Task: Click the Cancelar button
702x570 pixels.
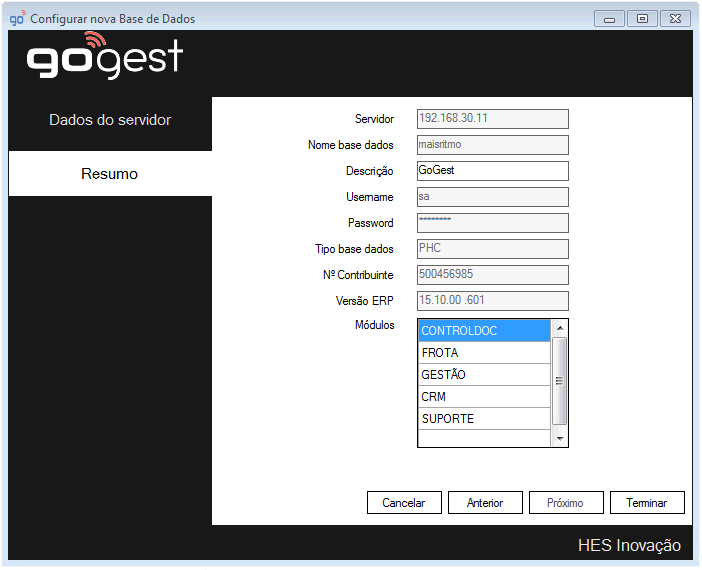Action: (x=404, y=503)
